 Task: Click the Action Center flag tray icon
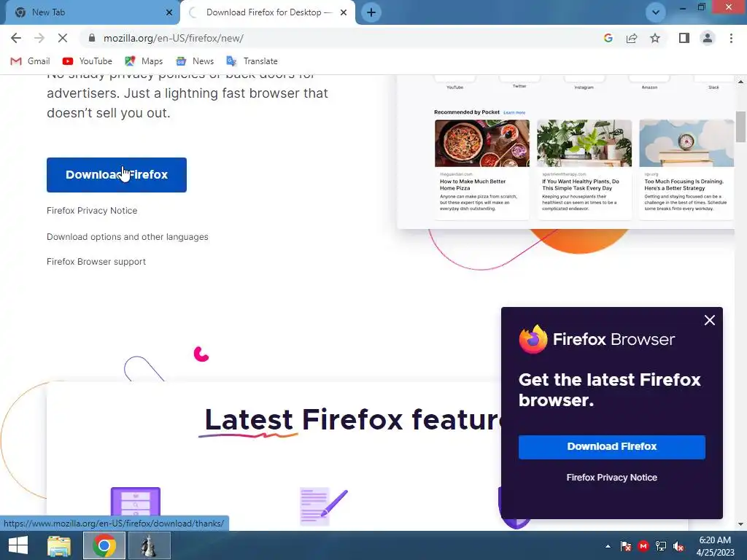(x=625, y=546)
